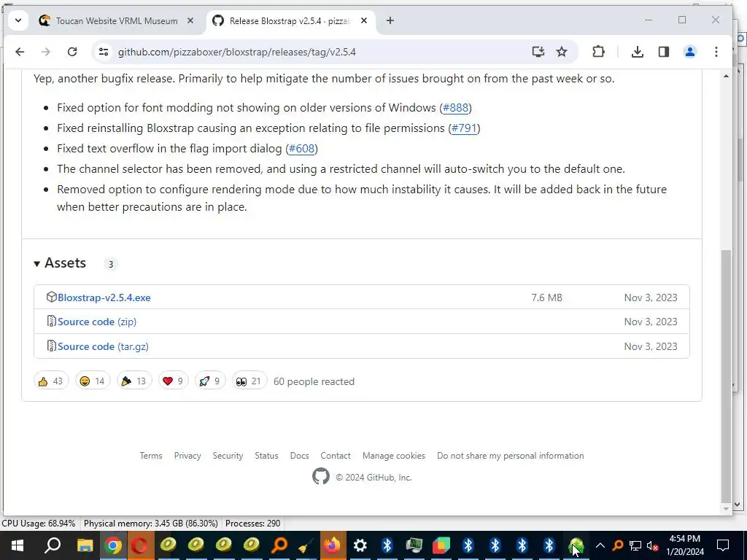Click the scrollbar down arrow
Screen dimensions: 747x560
[x=726, y=508]
